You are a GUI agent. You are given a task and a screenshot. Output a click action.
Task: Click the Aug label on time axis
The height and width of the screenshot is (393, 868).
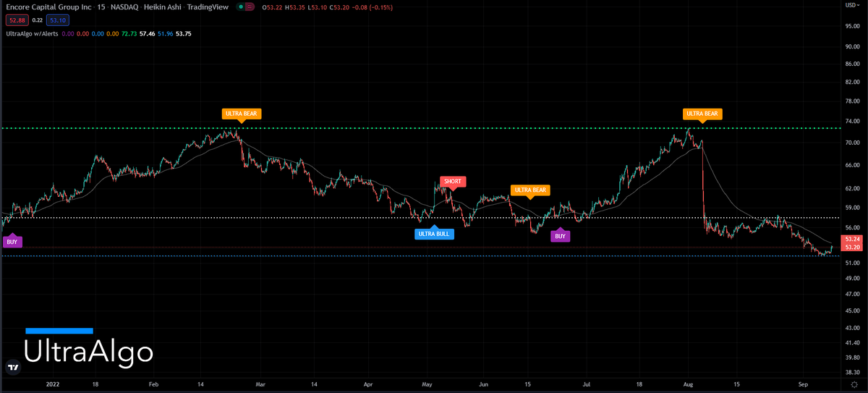point(687,385)
